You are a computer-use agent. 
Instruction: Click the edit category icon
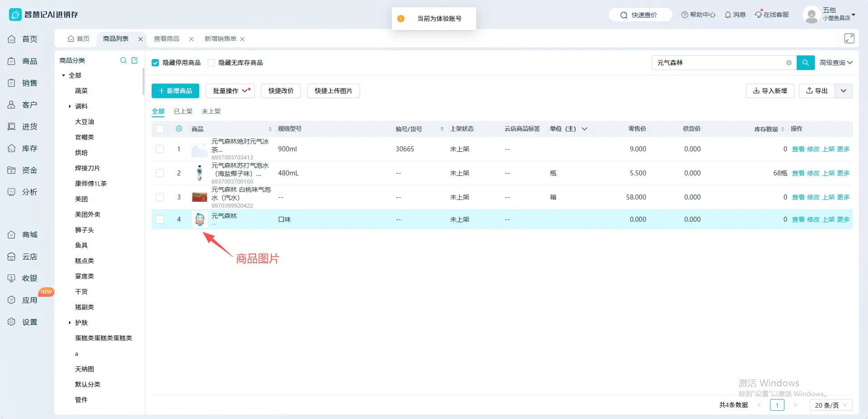click(134, 60)
